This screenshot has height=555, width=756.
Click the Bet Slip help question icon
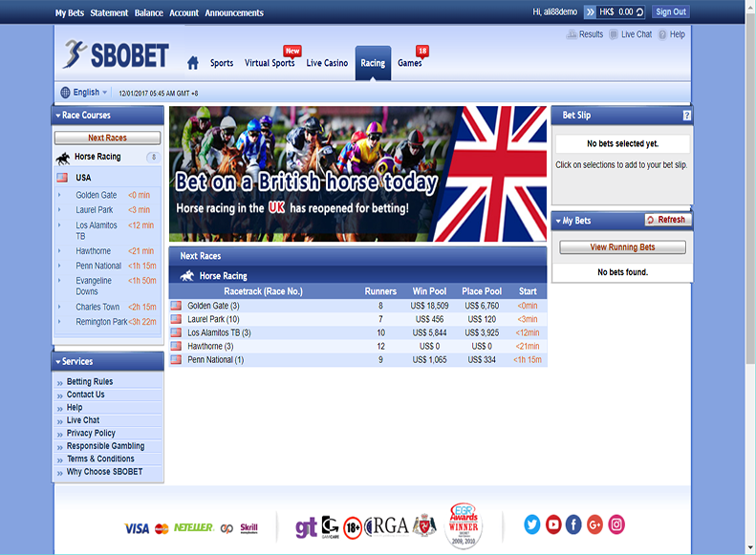click(686, 116)
